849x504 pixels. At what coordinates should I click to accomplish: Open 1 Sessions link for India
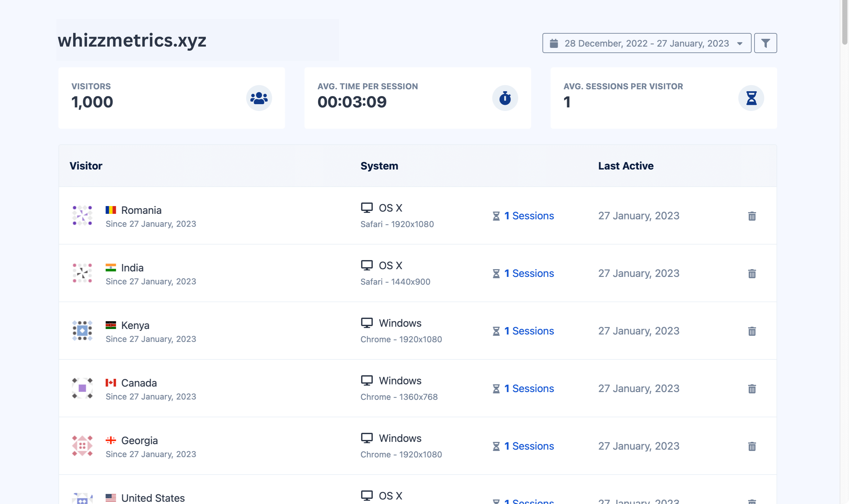[529, 273]
